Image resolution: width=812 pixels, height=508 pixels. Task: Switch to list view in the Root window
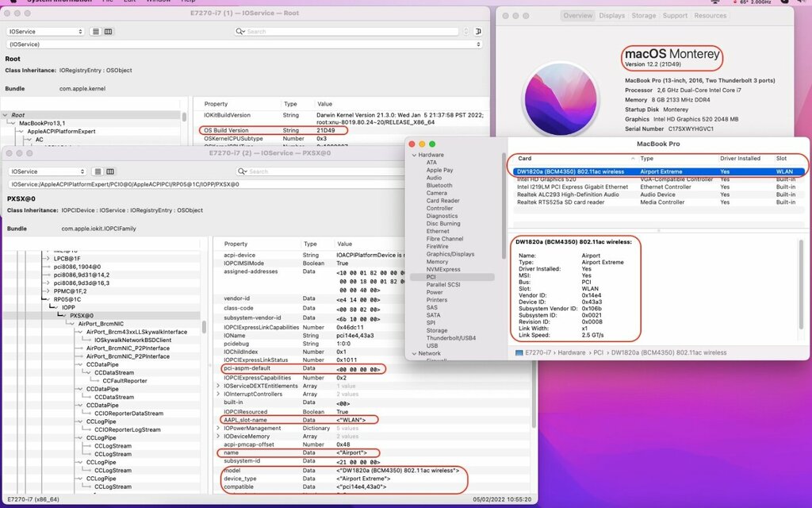coord(96,32)
